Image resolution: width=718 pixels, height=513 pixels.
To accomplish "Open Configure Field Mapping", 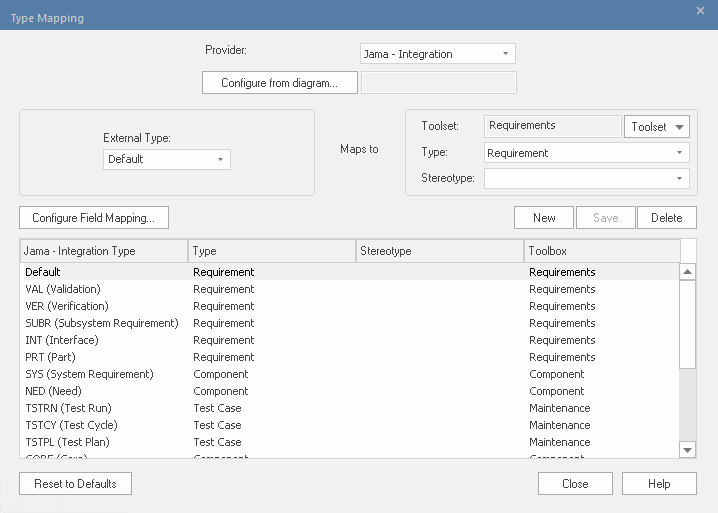I will 93,217.
